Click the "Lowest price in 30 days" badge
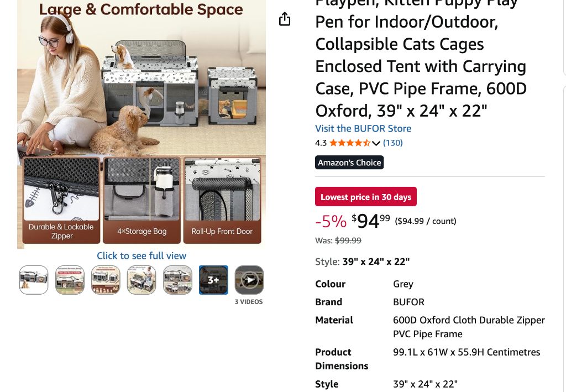This screenshot has height=392, width=566. [366, 197]
